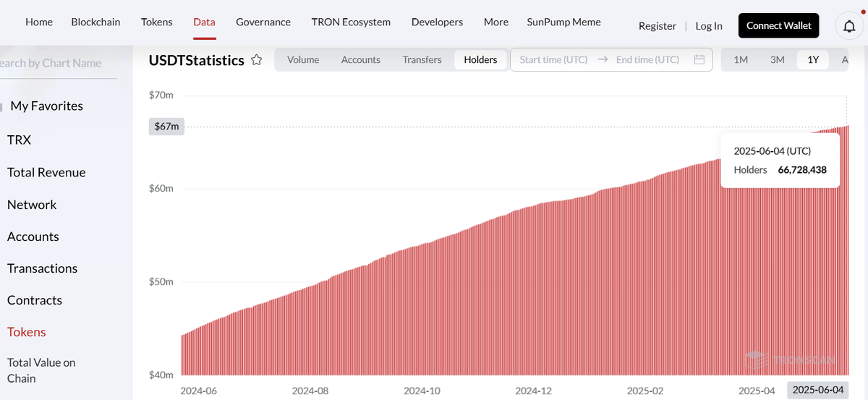Open the TRON Ecosystem menu
This screenshot has width=868, height=400.
[x=351, y=22]
